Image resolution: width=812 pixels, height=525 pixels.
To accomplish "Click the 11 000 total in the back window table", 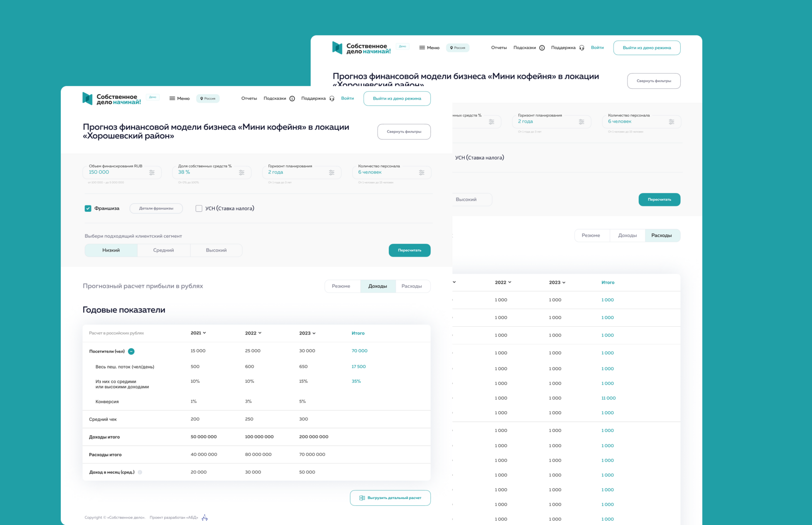I will coord(608,398).
